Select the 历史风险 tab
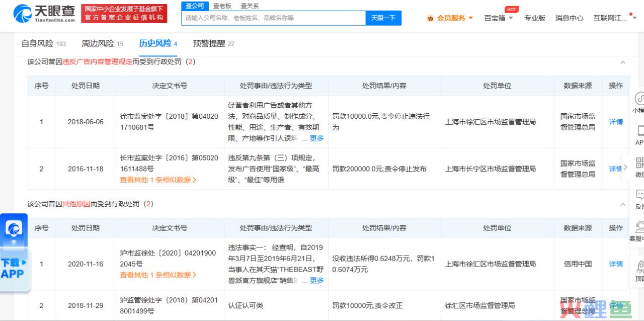644x321 pixels. click(x=158, y=44)
